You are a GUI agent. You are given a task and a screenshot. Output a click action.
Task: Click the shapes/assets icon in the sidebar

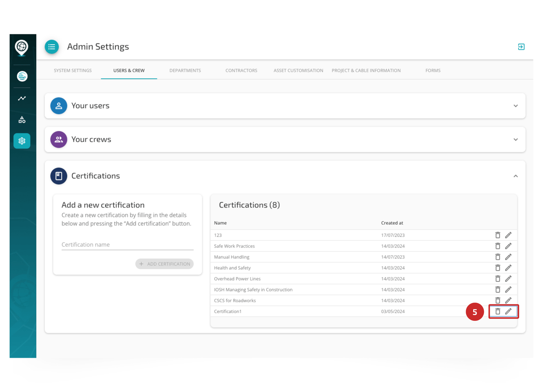pyautogui.click(x=22, y=120)
